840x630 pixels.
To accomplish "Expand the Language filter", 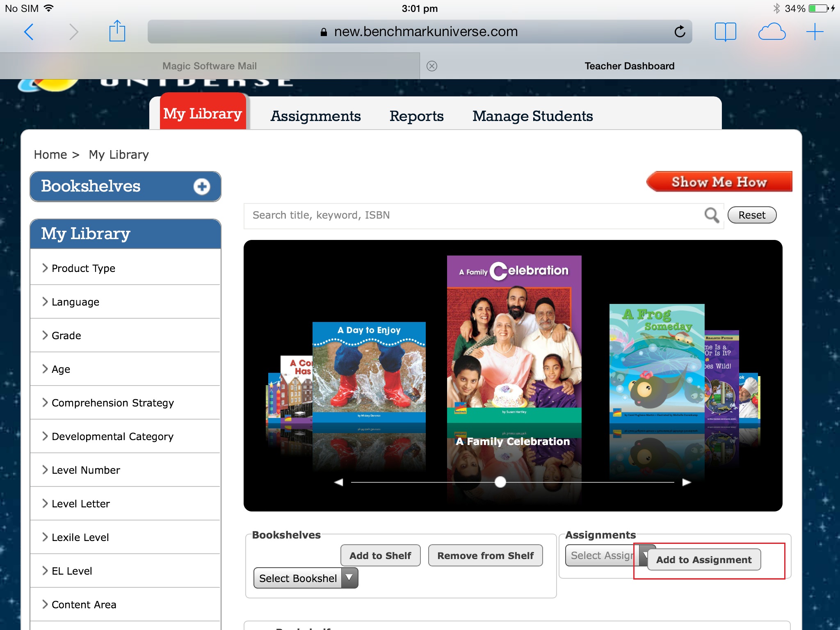I will [125, 302].
